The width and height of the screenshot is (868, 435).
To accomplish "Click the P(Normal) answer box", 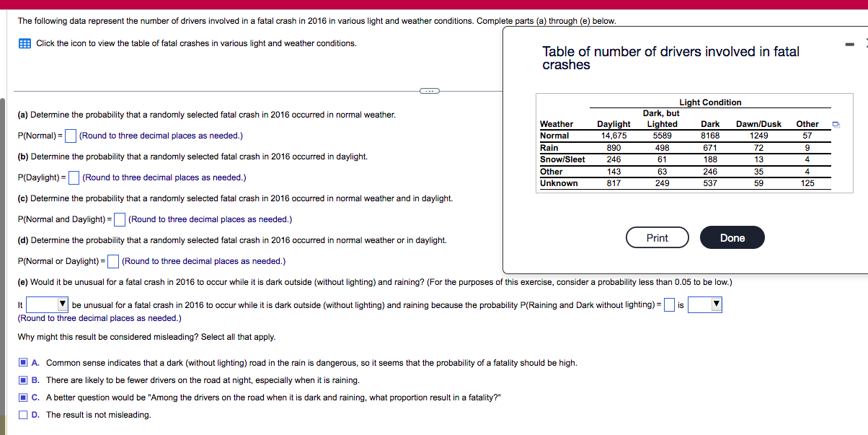I will [69, 135].
